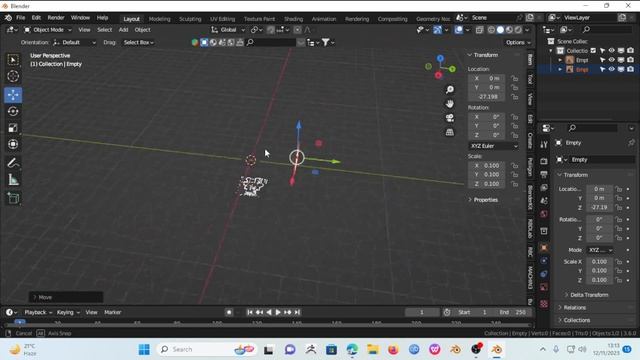Select the Add Cube tool

point(13,198)
